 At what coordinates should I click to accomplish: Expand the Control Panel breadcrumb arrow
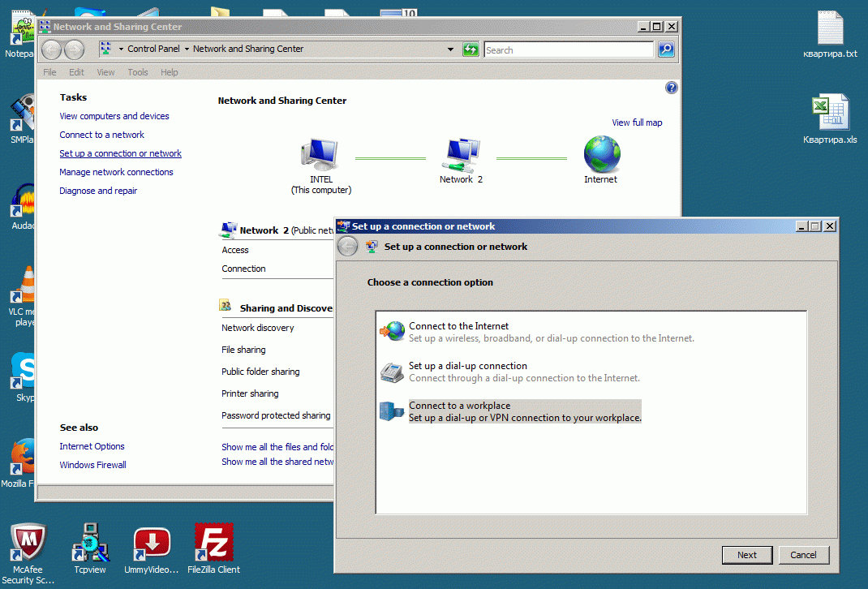click(187, 49)
